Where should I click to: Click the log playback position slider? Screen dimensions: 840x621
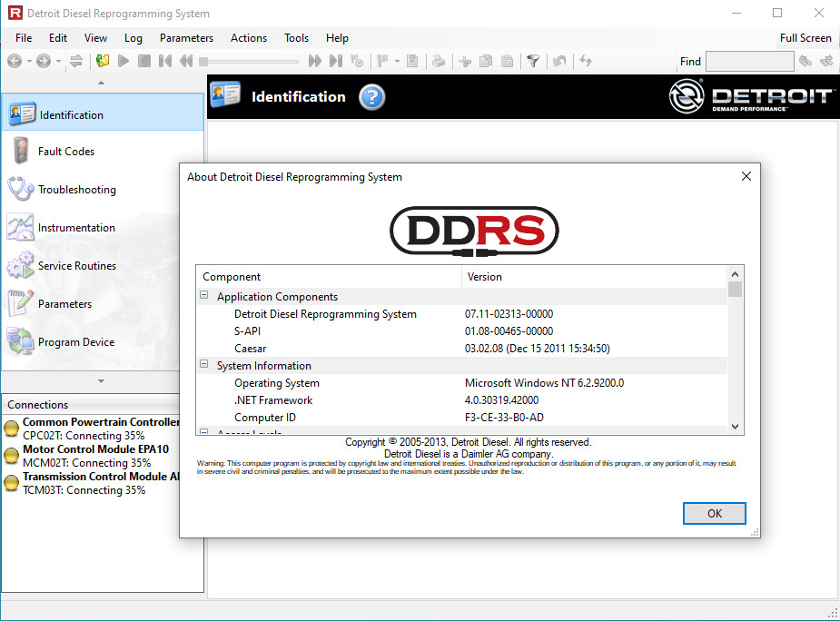click(x=250, y=62)
